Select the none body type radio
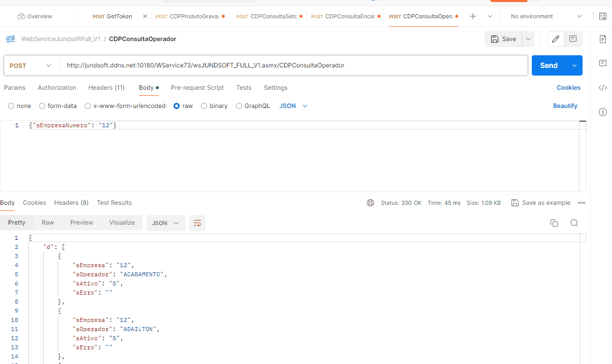This screenshot has height=364, width=612. [x=11, y=106]
